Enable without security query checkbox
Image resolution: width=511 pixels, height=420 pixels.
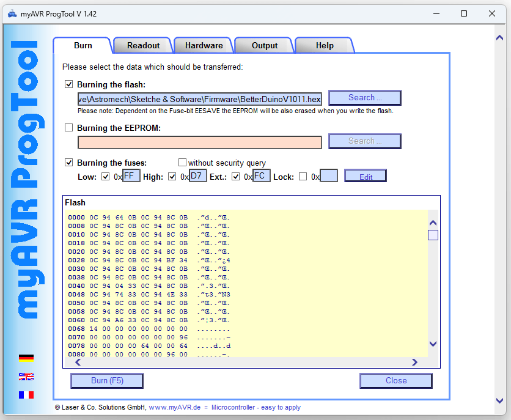[182, 162]
